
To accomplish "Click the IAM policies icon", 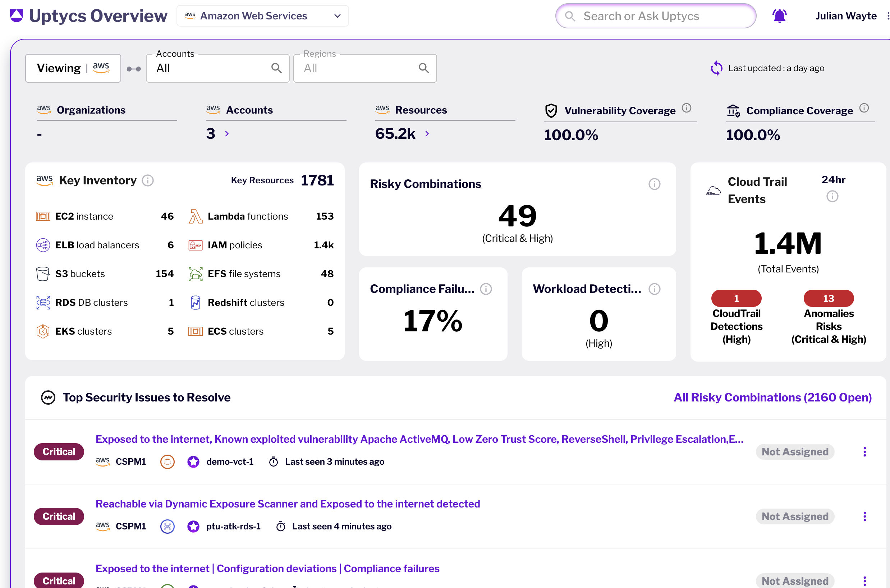I will coord(196,245).
